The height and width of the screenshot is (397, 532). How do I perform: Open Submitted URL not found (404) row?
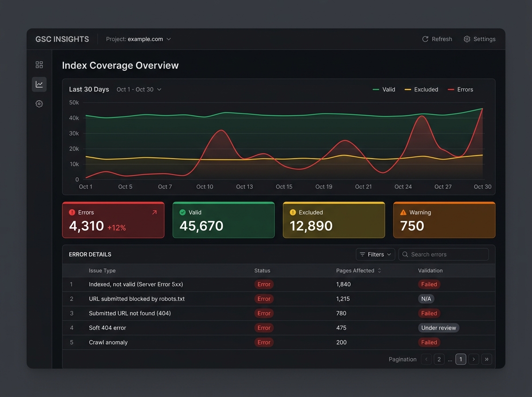pyautogui.click(x=279, y=313)
